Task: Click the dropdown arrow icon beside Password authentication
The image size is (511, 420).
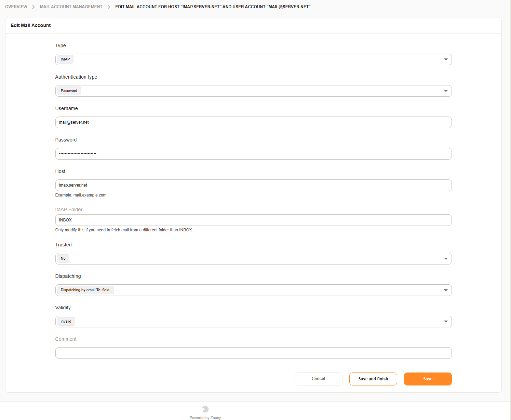Action: point(445,91)
